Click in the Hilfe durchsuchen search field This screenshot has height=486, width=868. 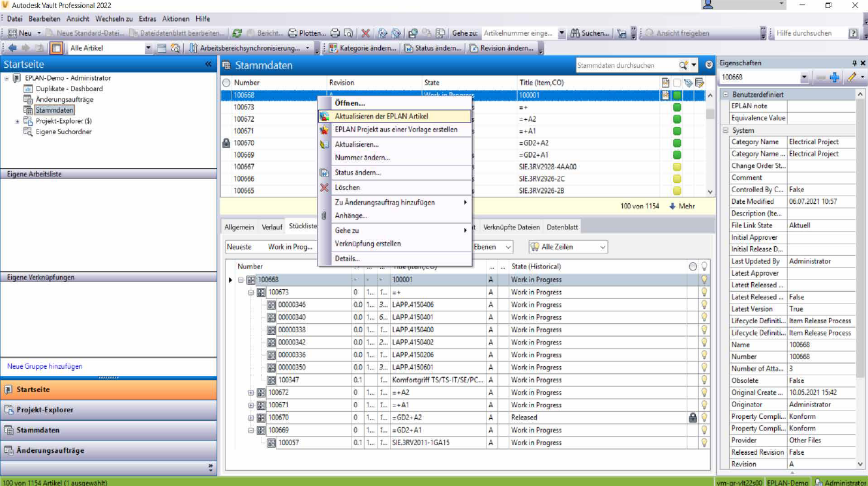pyautogui.click(x=810, y=33)
